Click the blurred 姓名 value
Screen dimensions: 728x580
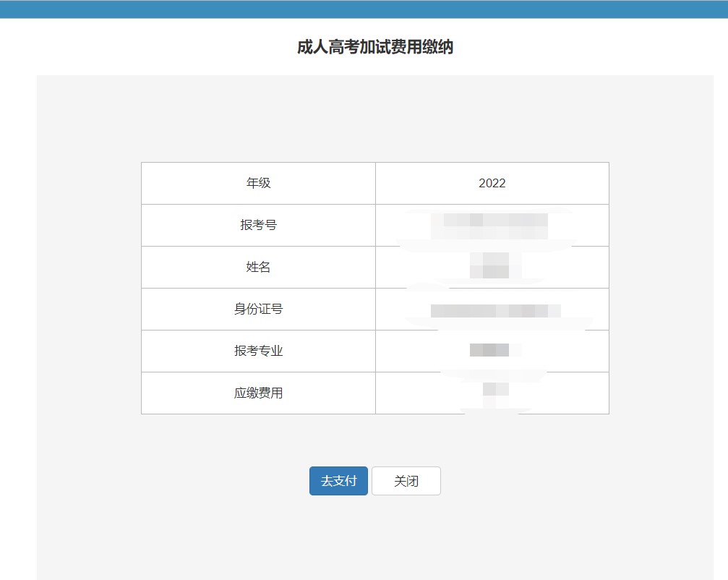coord(489,265)
